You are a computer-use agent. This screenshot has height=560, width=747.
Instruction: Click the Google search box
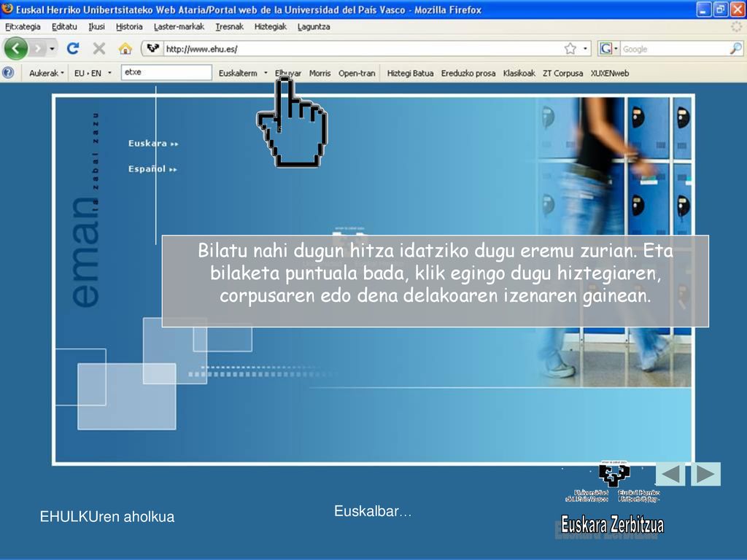coord(675,49)
